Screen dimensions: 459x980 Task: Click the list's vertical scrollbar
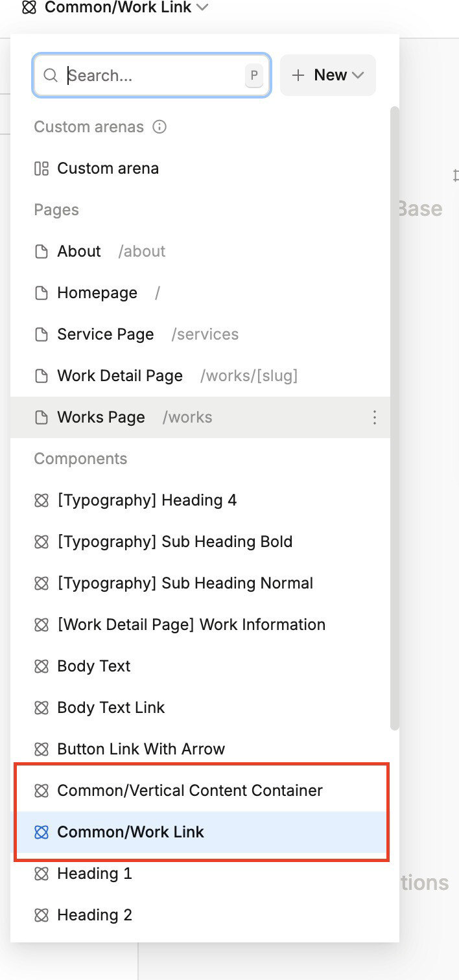(394, 415)
